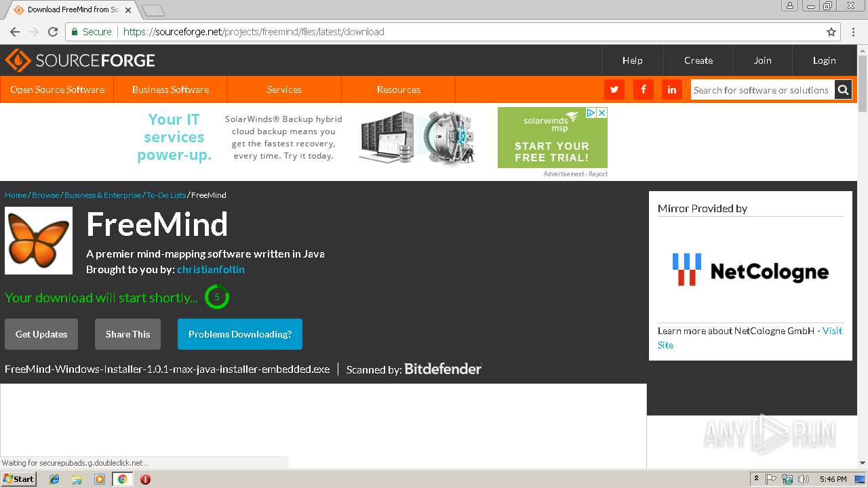This screenshot has height=488, width=868.
Task: Click the Get Updates button
Action: pos(41,334)
